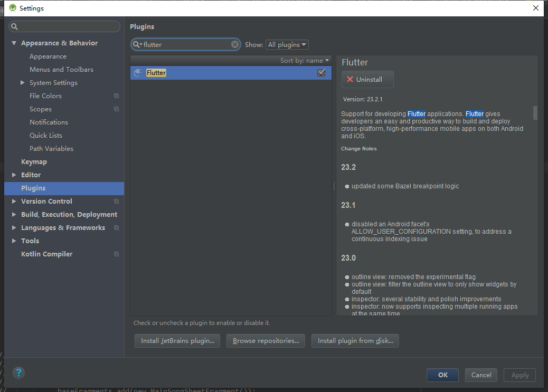Click the splitter handle between plugin panels
Viewport: 548px width, 392px height.
pos(334,186)
